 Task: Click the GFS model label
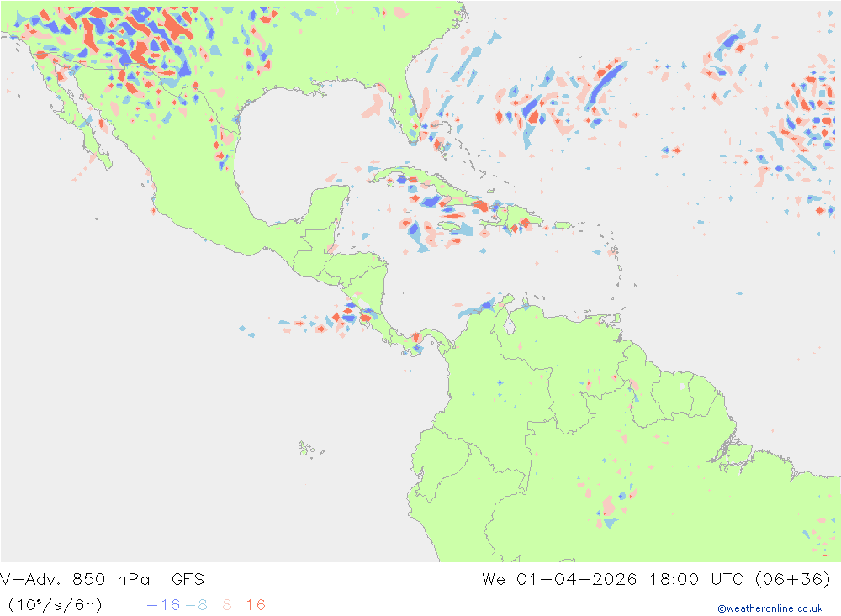pyautogui.click(x=188, y=579)
